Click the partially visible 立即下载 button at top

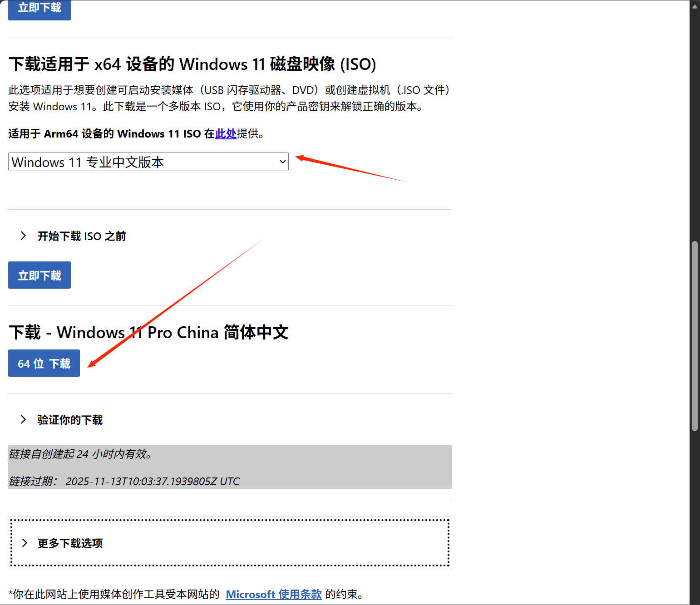pos(39,9)
